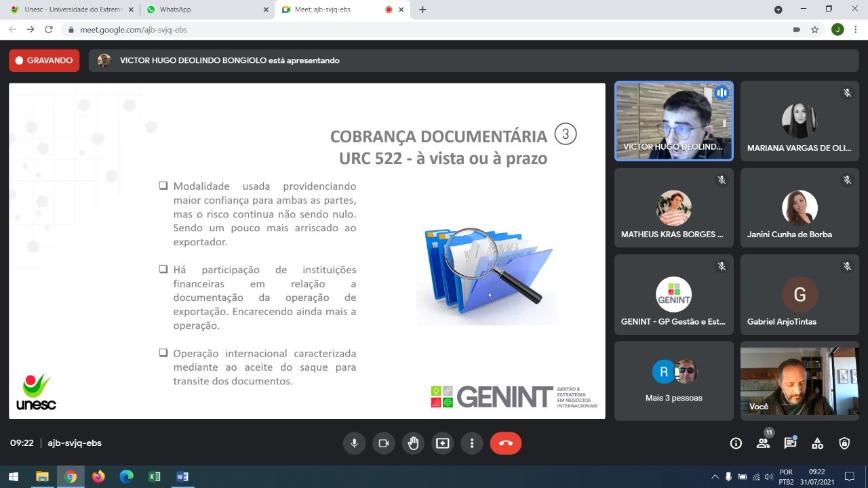Switch to the WhatsApp browser tab

click(203, 9)
